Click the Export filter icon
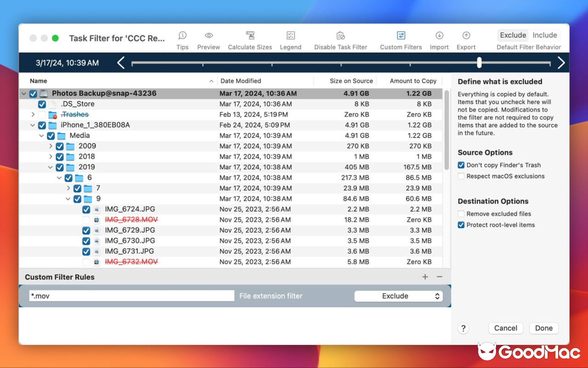Viewport: 588px width, 368px height. [466, 35]
